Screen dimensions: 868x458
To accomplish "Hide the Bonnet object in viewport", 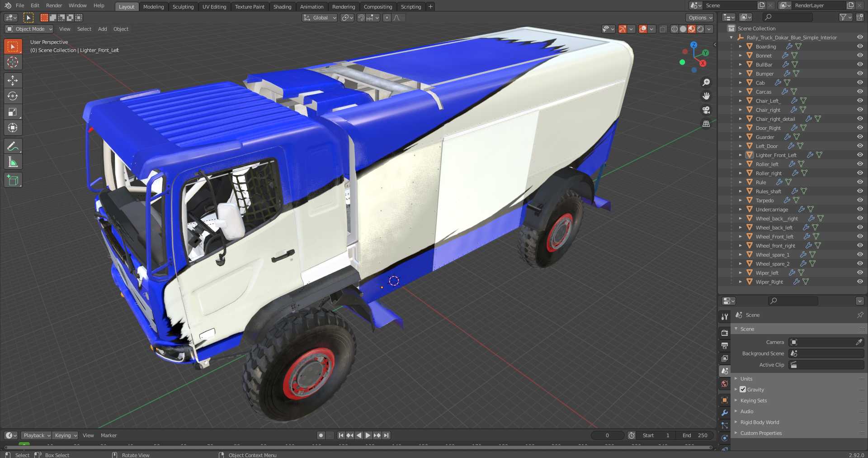I will click(x=860, y=55).
